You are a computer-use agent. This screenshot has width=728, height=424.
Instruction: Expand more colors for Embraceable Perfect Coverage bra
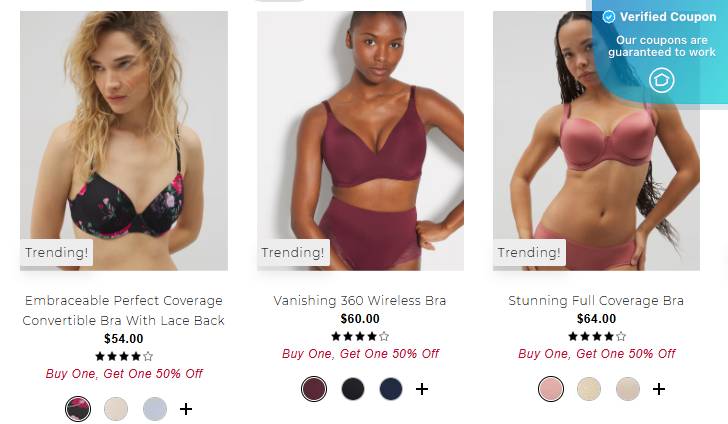point(186,409)
